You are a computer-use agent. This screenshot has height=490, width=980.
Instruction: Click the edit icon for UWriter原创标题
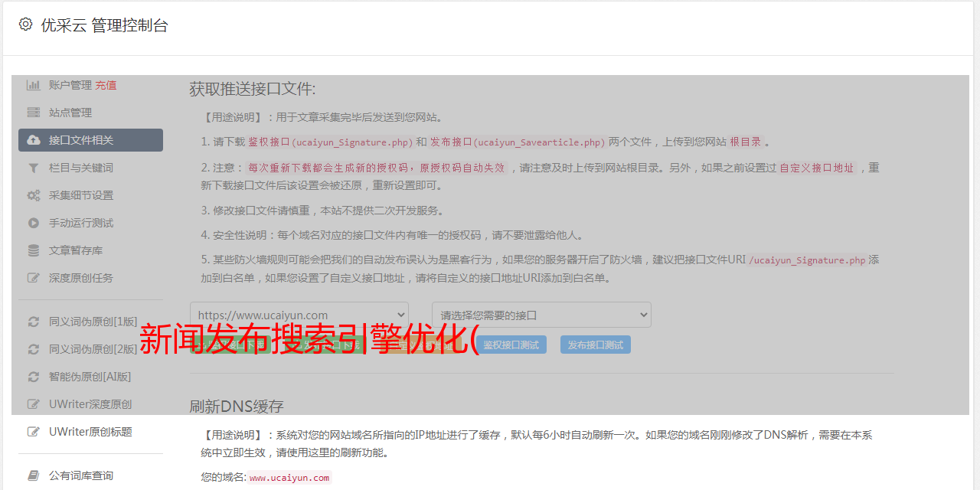[34, 432]
